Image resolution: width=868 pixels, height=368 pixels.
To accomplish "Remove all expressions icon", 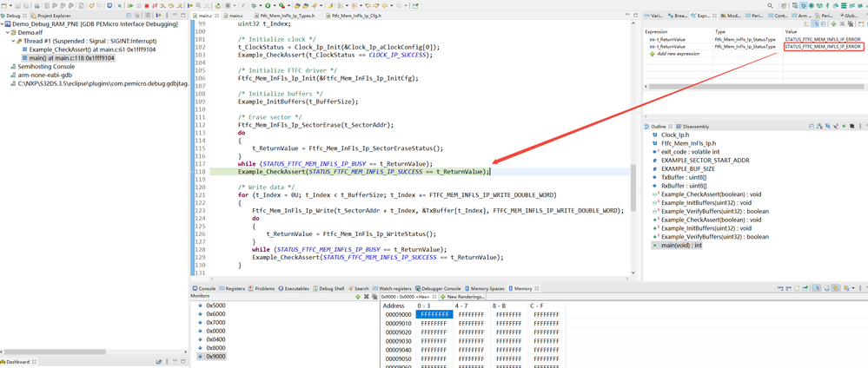I will coord(851,23).
